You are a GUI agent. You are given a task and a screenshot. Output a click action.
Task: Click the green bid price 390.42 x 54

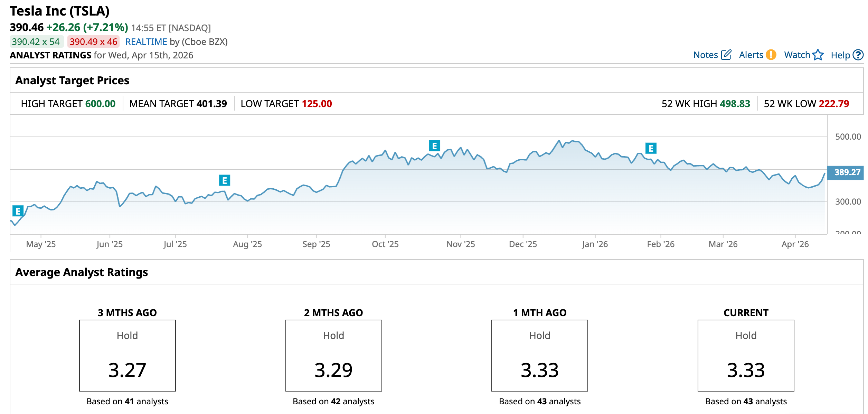pyautogui.click(x=36, y=42)
